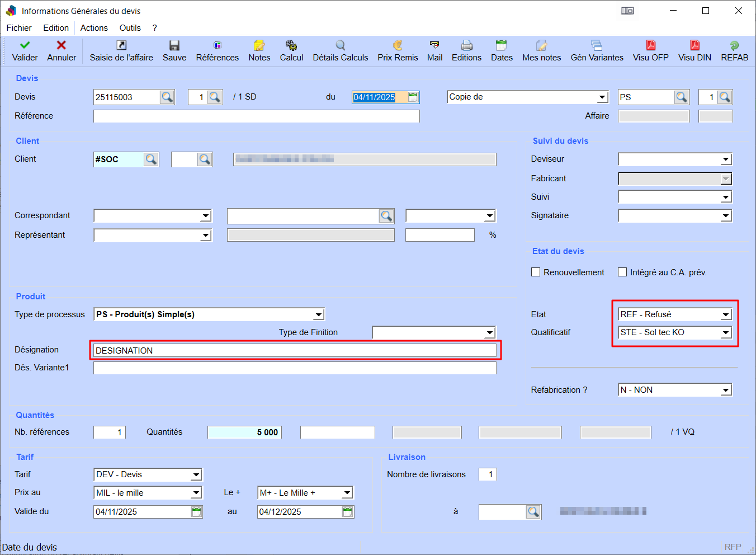The height and width of the screenshot is (555, 756).
Task: Click the Sauve floppy disk icon
Action: (174, 45)
